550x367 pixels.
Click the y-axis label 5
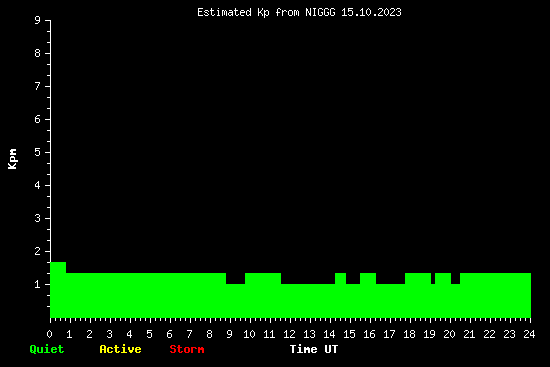[38, 153]
